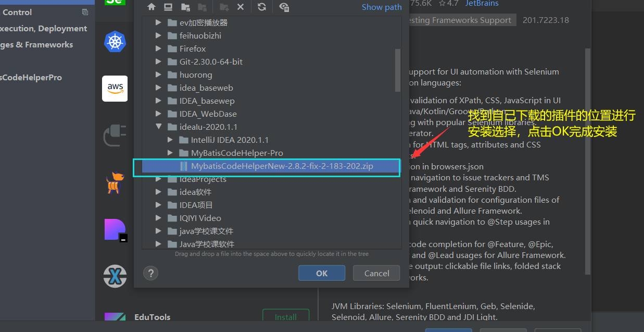The width and height of the screenshot is (644, 332).
Task: Select the idea软件 folder
Action: pyautogui.click(x=196, y=192)
